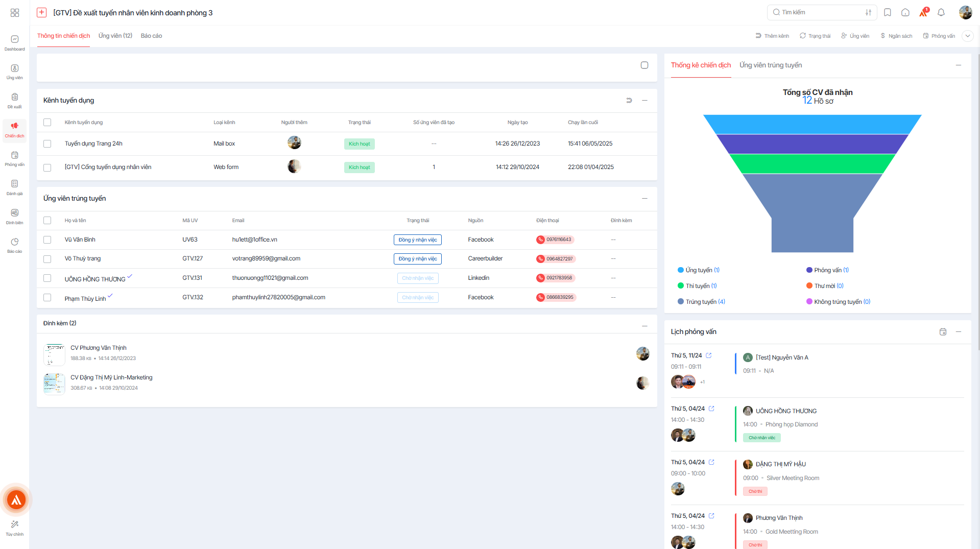
Task: Click the refresh icon in Kênh tuyển dụng
Action: click(629, 101)
